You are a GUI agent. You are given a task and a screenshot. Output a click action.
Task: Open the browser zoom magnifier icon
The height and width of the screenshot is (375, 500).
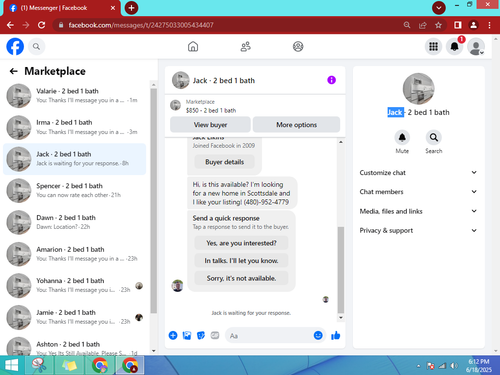tap(407, 25)
